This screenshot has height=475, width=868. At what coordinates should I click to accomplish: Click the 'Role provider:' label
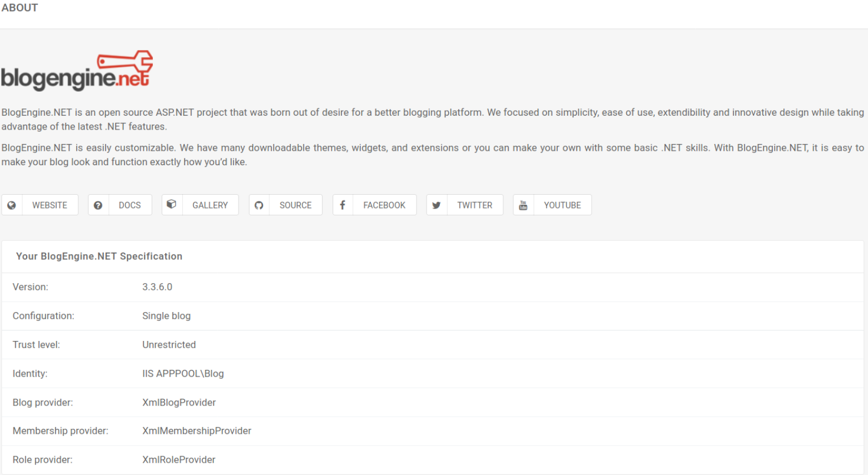pos(43,460)
